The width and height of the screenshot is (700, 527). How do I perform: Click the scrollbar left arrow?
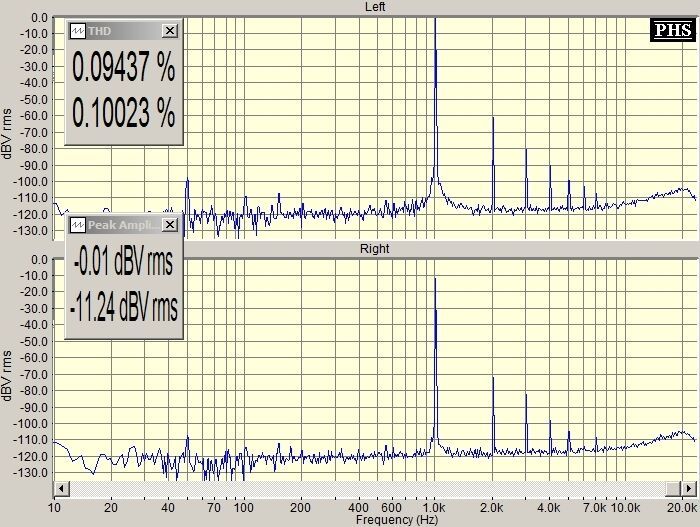click(61, 488)
